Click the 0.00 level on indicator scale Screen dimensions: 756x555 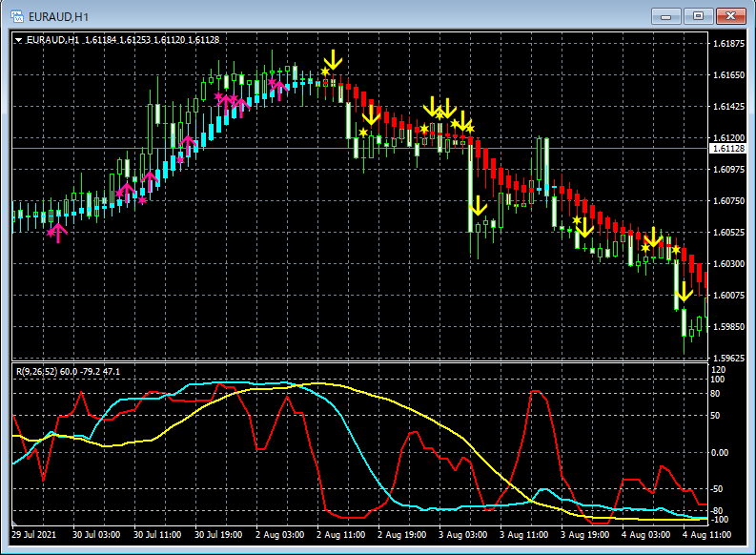[722, 452]
